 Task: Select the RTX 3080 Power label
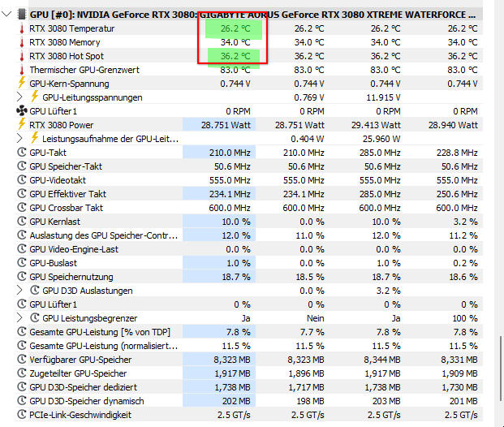click(x=62, y=125)
